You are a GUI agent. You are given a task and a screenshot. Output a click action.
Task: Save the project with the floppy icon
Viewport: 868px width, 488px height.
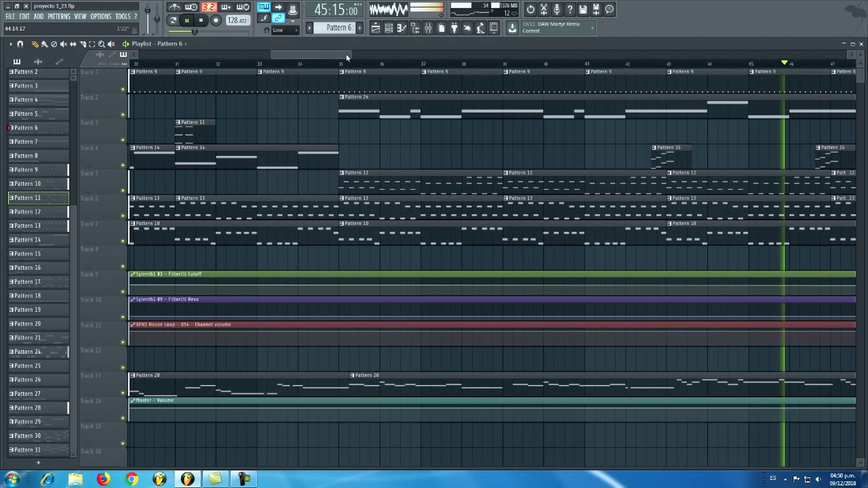pos(583,9)
